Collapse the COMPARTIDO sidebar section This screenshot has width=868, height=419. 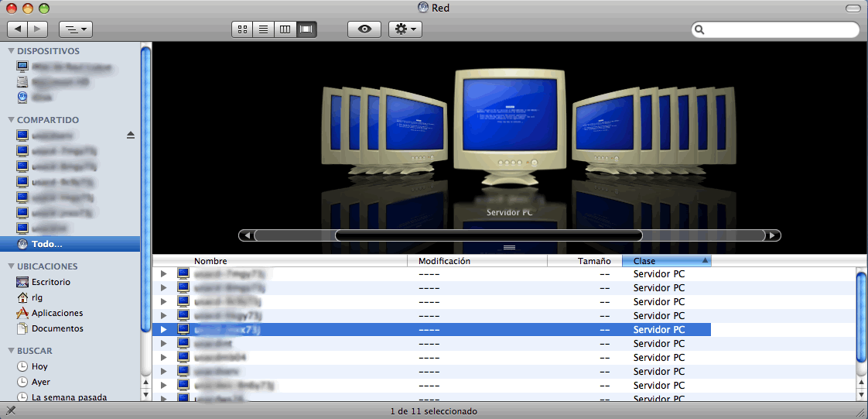[11, 120]
